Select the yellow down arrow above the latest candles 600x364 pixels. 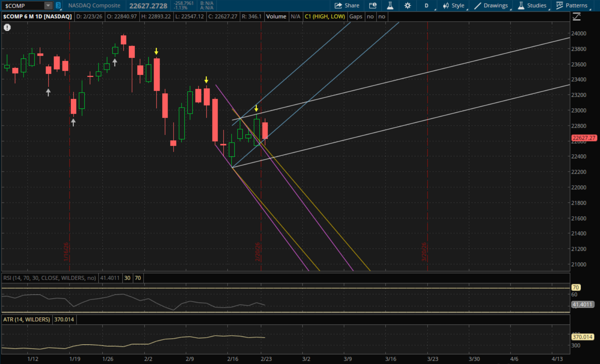(x=256, y=108)
